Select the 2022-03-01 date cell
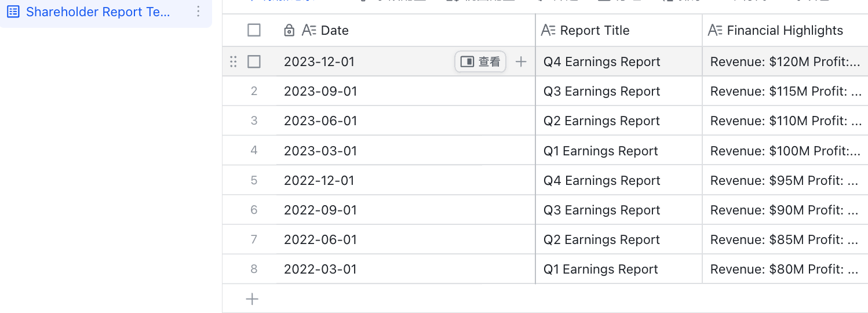 coord(406,269)
